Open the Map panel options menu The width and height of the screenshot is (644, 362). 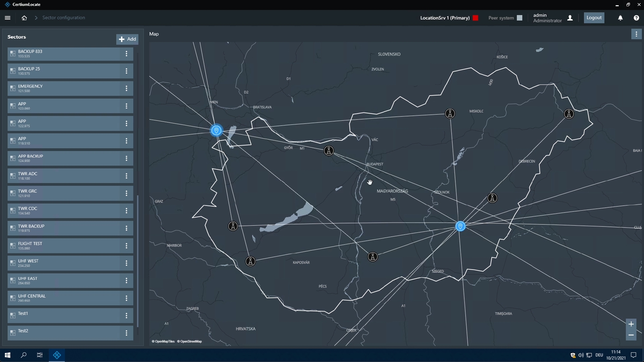click(x=636, y=34)
